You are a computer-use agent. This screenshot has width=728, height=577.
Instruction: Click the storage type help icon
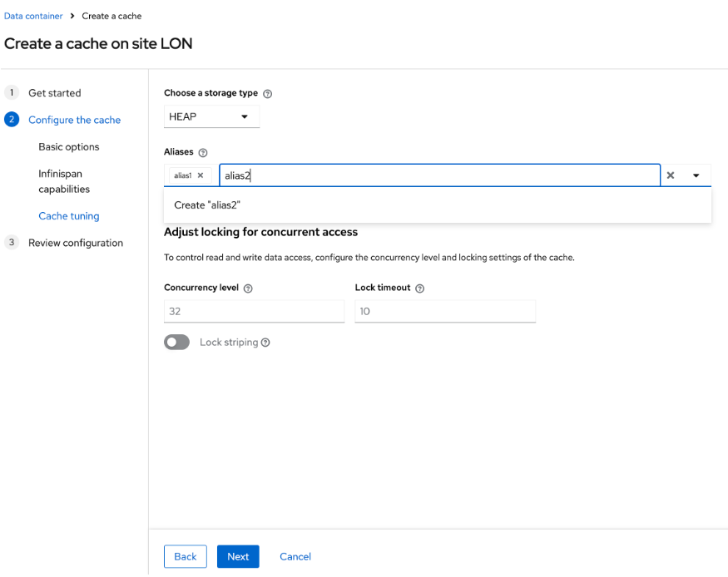point(267,94)
